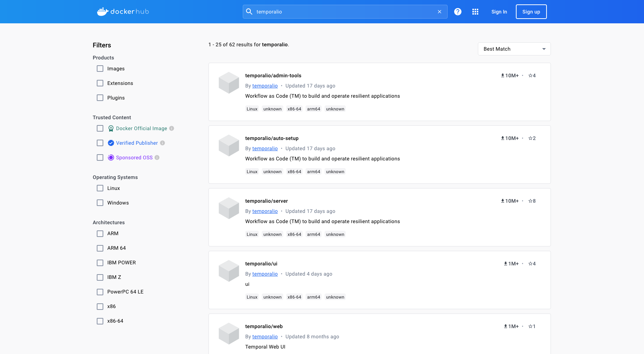The image size is (644, 354).
Task: Click temporalio publisher link in ui card
Action: pos(265,274)
